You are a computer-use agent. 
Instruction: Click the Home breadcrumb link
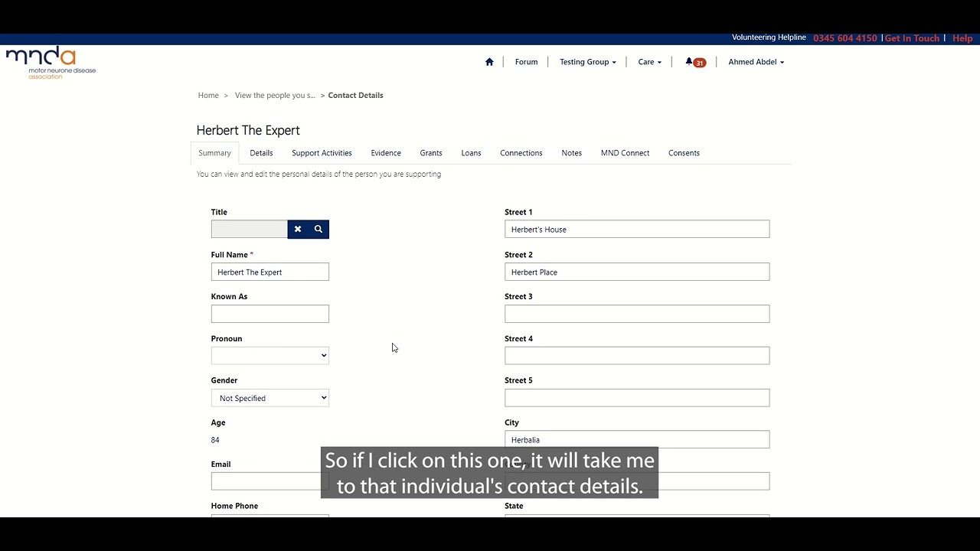[x=208, y=96]
